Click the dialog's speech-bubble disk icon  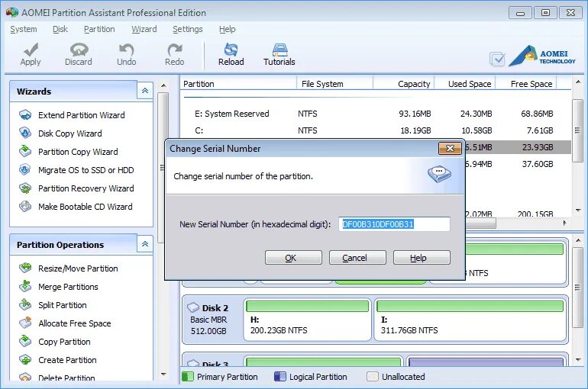tap(439, 174)
